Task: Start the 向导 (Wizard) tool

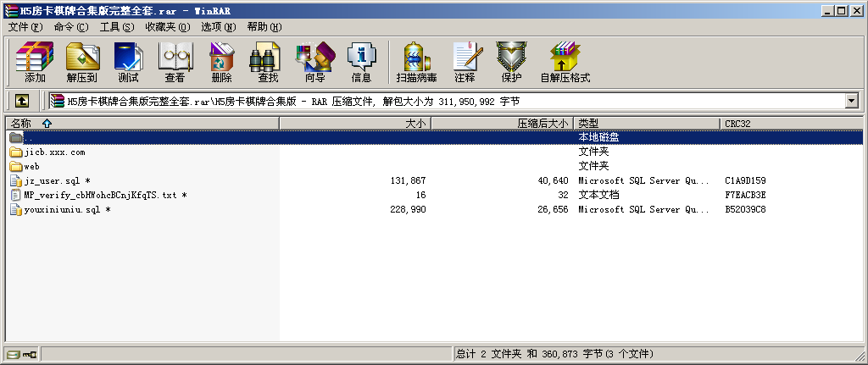Action: (x=314, y=62)
